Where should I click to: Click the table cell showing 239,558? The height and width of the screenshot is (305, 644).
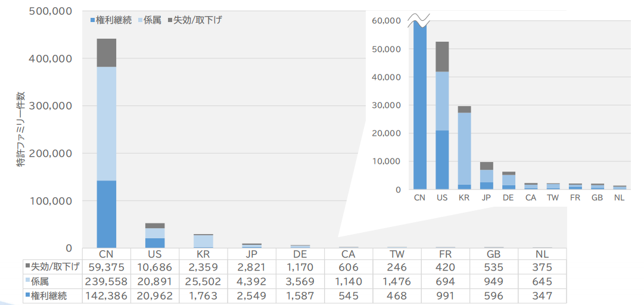106,281
